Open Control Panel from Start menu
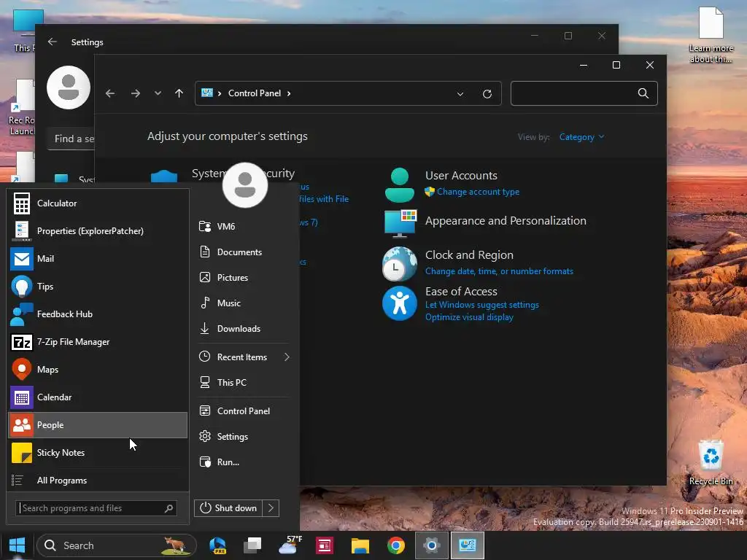The image size is (747, 560). 243,411
